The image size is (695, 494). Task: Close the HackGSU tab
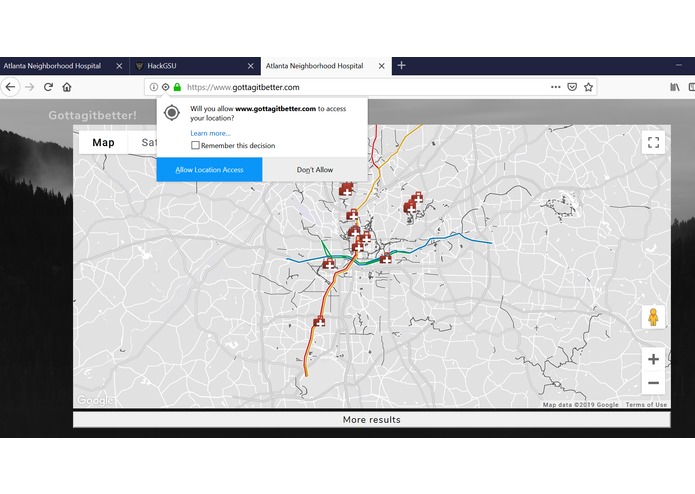[250, 66]
